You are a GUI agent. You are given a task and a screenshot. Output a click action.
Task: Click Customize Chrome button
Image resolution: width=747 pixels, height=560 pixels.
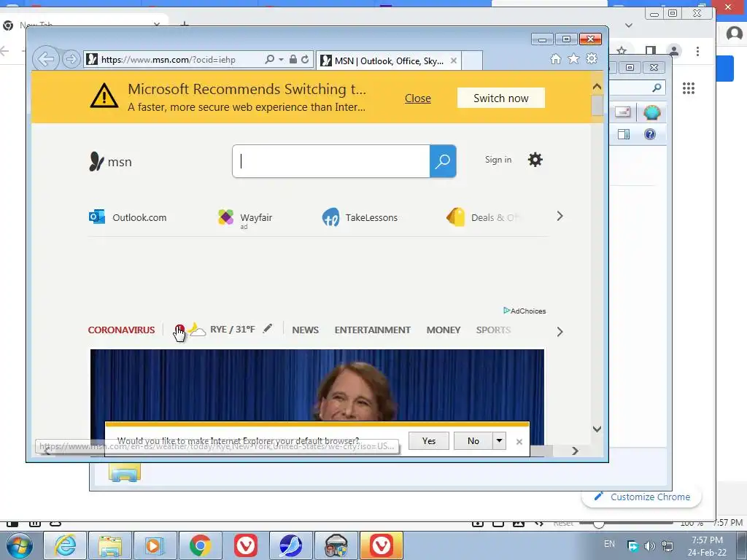642,497
